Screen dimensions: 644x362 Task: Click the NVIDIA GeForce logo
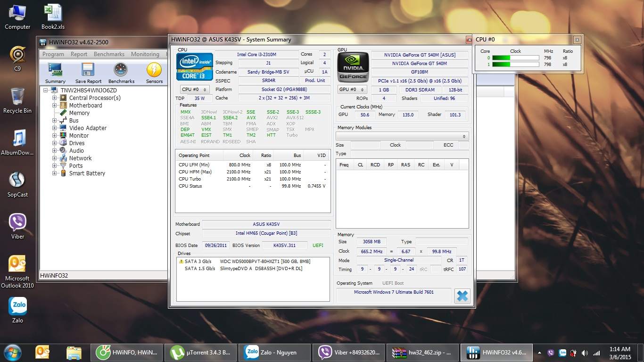coord(353,67)
